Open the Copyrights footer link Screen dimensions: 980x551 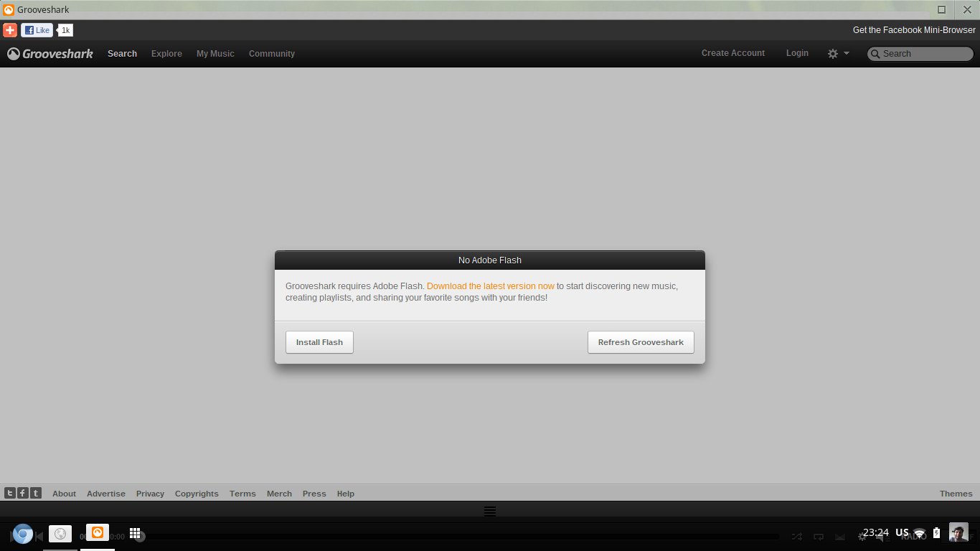197,494
